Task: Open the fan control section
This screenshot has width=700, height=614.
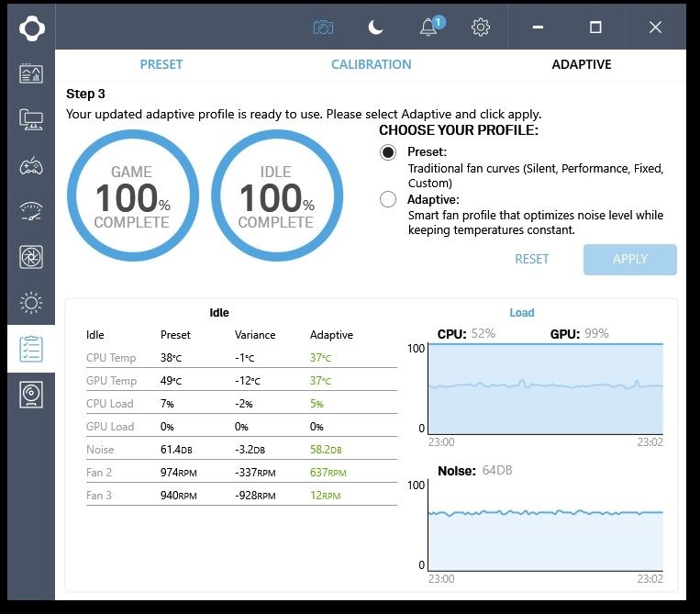Action: [x=31, y=257]
